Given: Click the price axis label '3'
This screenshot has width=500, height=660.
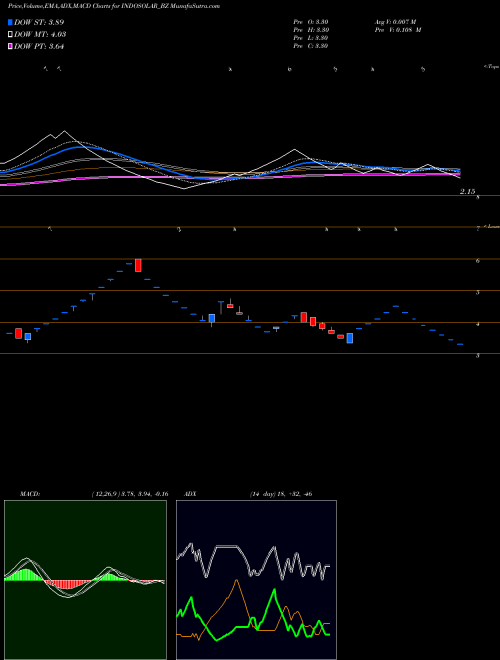Looking at the screenshot, I should point(478,356).
